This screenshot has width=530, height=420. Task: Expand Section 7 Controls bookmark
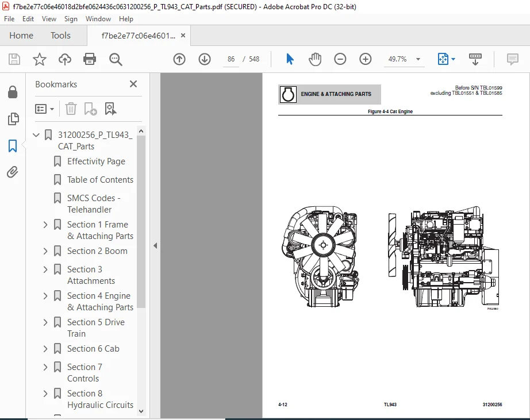point(45,367)
